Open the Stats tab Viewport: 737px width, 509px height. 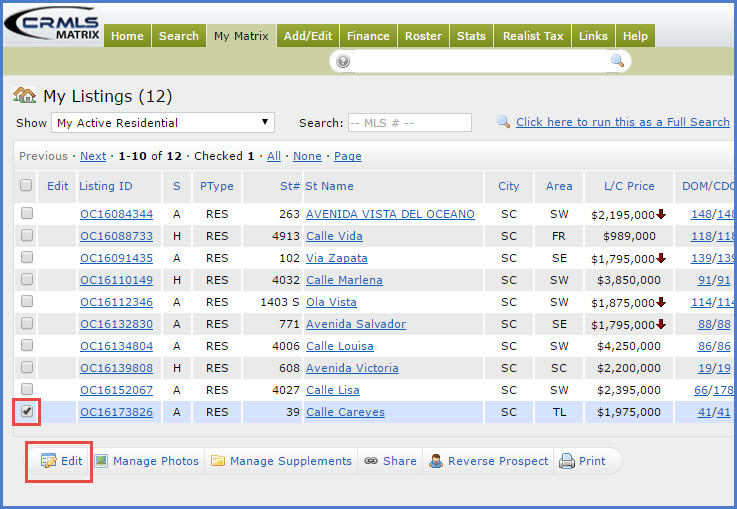point(471,36)
